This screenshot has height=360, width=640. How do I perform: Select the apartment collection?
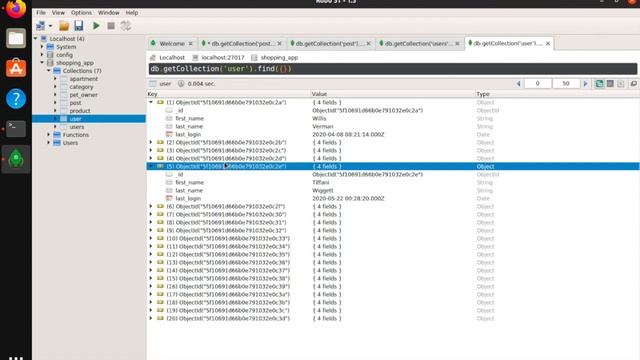(83, 79)
